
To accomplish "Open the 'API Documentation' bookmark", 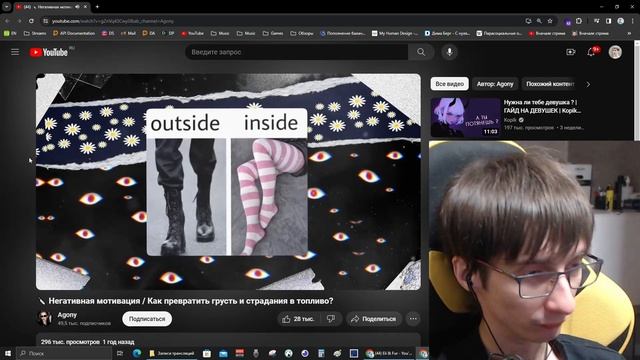I will point(74,33).
